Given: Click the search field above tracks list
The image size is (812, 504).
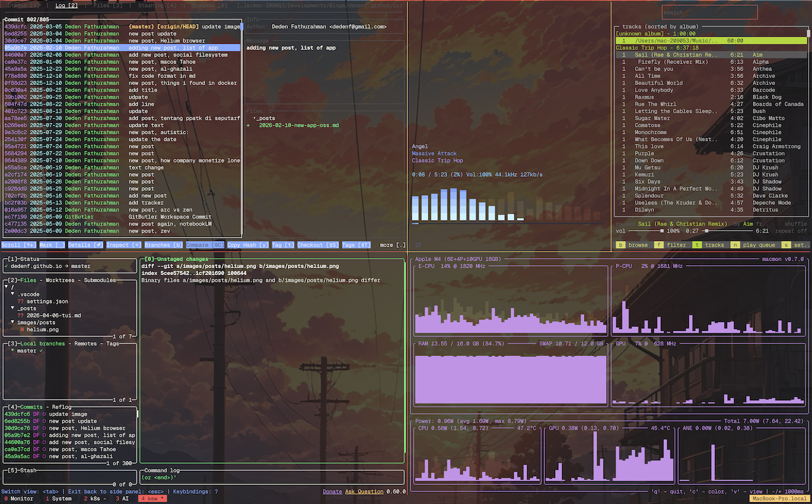Looking at the screenshot, I should (709, 12).
